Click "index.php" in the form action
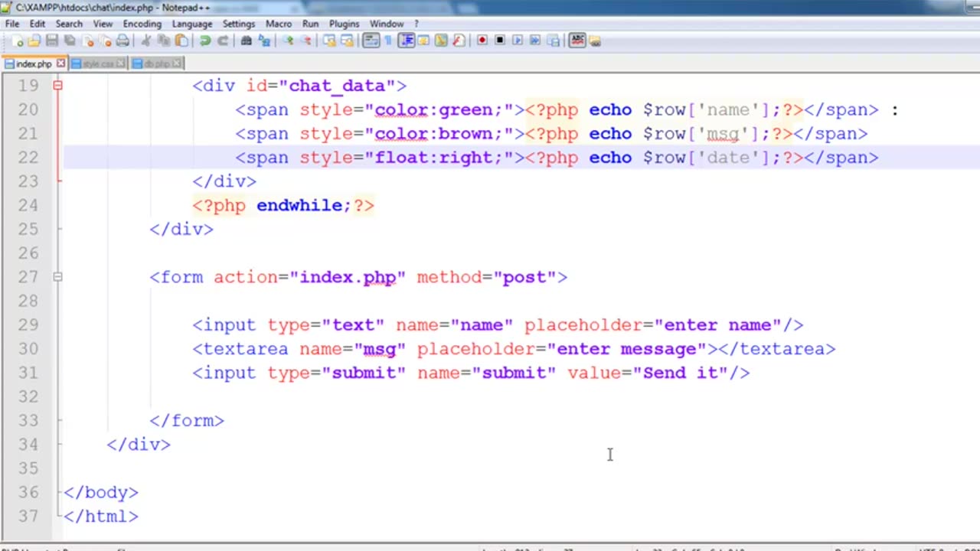Image resolution: width=980 pixels, height=551 pixels. point(348,277)
